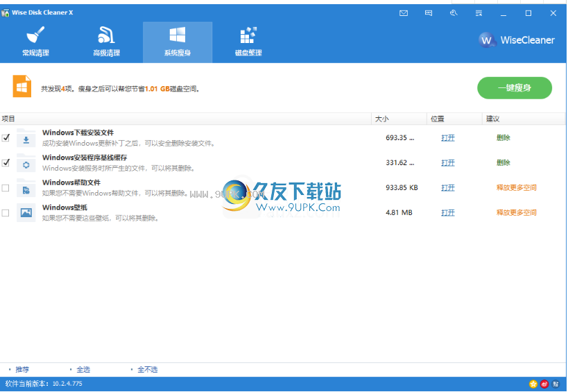Image resolution: width=568 pixels, height=392 pixels.
Task: Switch to the 常规清理 tab
Action: (x=35, y=42)
